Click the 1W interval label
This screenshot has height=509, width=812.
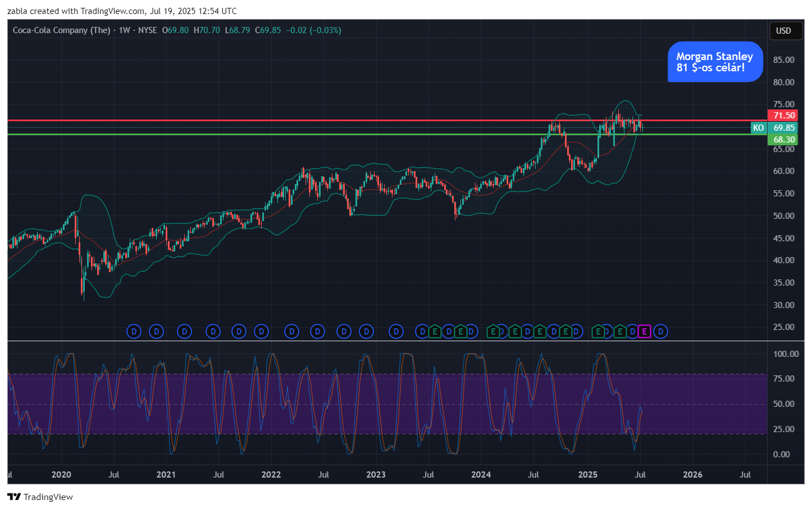coord(124,30)
